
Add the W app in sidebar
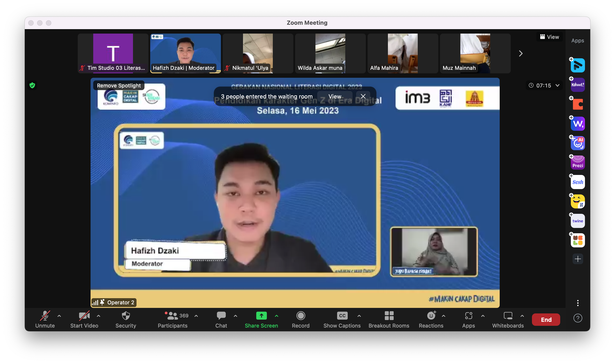click(577, 123)
